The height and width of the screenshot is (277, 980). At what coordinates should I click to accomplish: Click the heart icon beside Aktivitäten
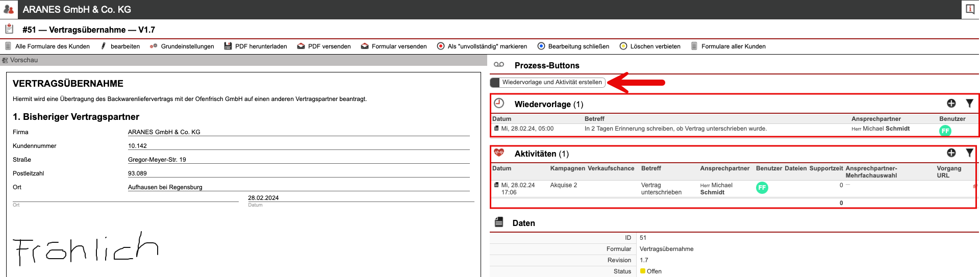pyautogui.click(x=499, y=153)
